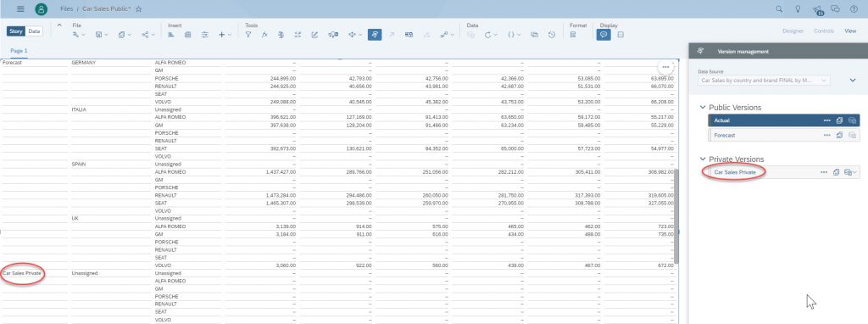Open the Page 1 tab

click(19, 50)
